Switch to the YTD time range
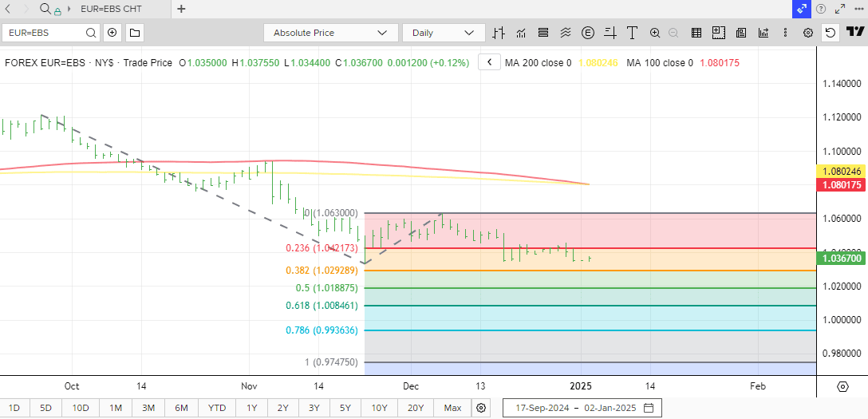This screenshot has width=868, height=419. [x=217, y=408]
